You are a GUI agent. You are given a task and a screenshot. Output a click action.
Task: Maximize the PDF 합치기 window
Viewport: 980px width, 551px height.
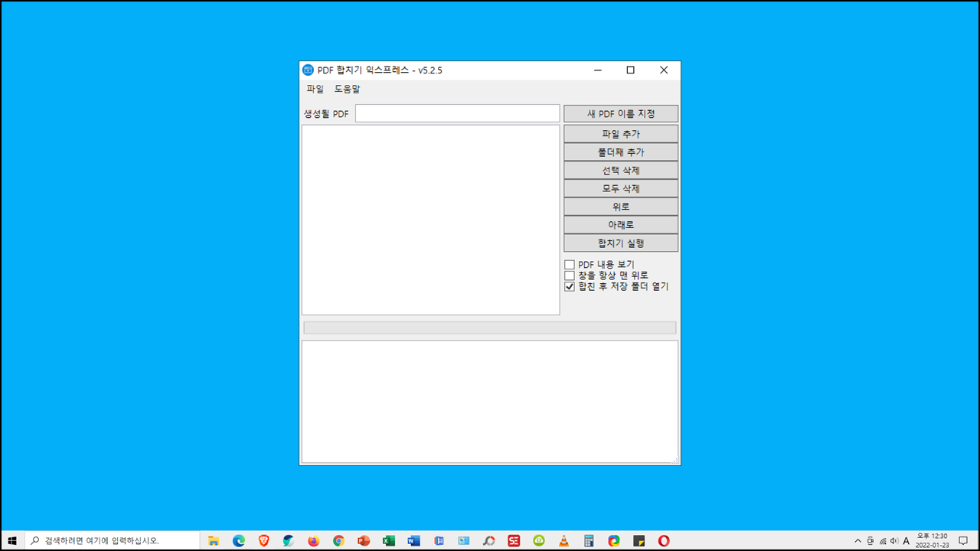tap(631, 70)
